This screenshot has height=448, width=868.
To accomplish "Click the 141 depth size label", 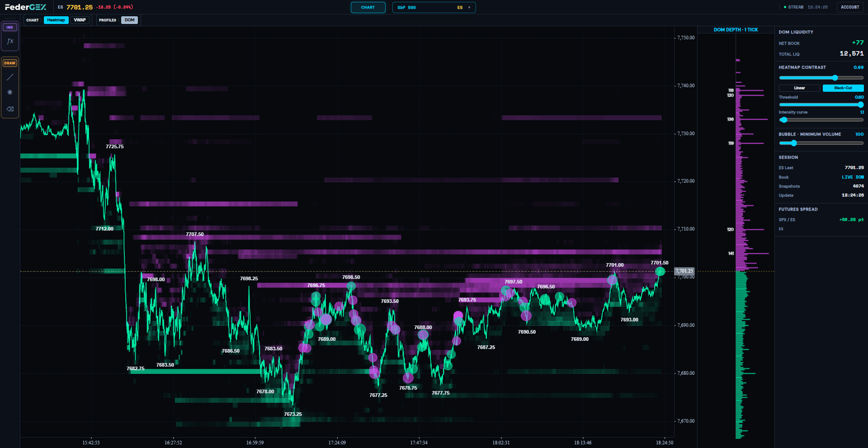I will click(x=731, y=254).
